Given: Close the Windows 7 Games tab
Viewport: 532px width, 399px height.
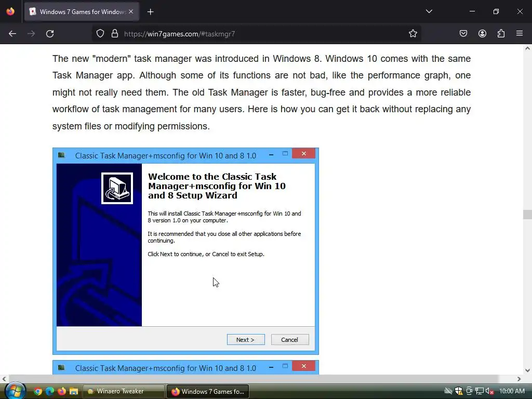Looking at the screenshot, I should coord(131,11).
